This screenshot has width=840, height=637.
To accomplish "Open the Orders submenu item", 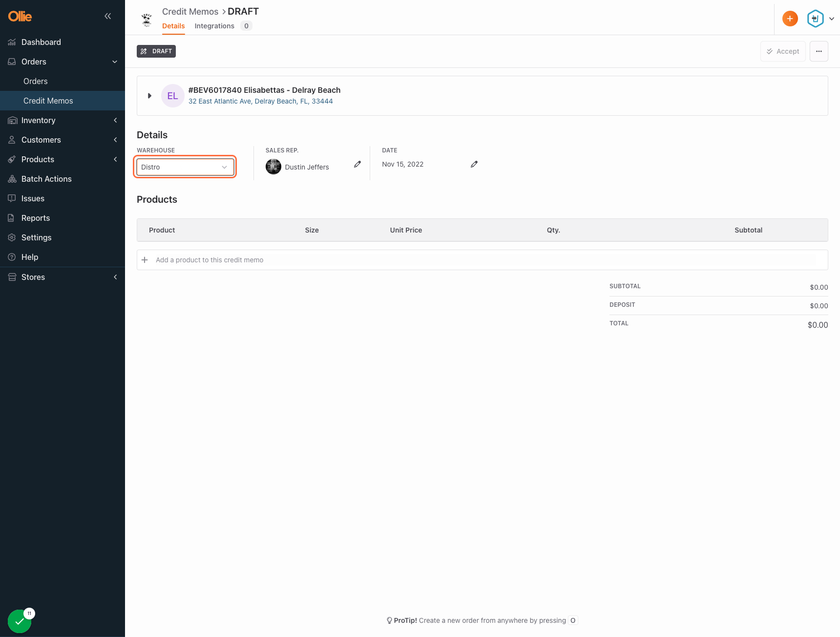I will point(63,81).
